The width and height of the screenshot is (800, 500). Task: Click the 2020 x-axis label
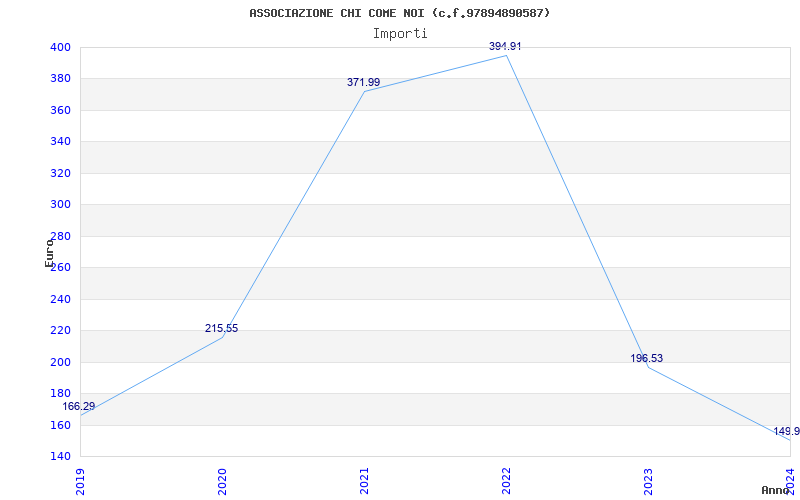(222, 481)
